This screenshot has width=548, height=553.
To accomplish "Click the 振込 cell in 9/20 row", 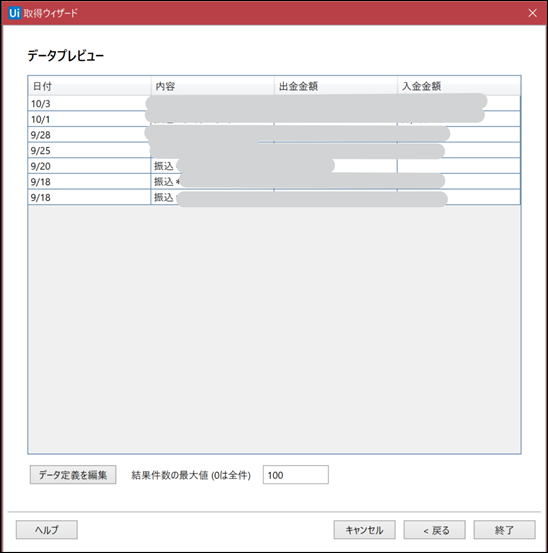I will 212,166.
